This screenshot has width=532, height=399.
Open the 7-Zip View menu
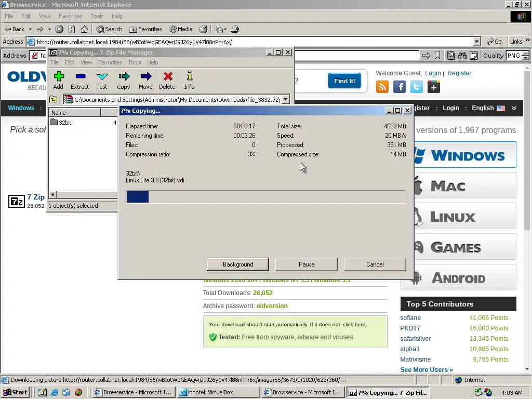pos(87,62)
